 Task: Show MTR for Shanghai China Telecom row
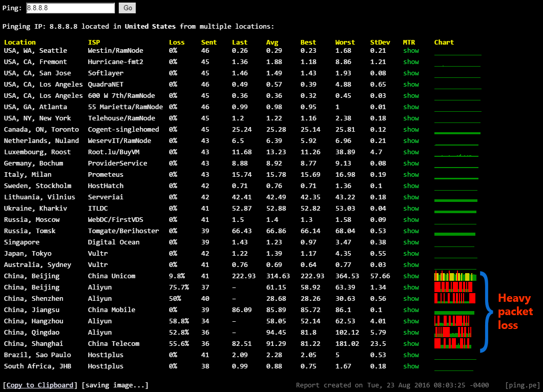pyautogui.click(x=411, y=344)
